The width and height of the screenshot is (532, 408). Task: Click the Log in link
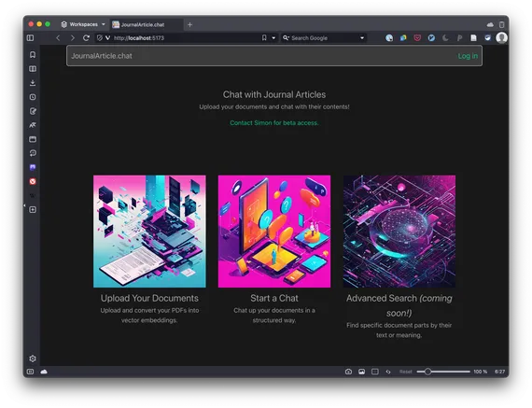[x=468, y=56]
